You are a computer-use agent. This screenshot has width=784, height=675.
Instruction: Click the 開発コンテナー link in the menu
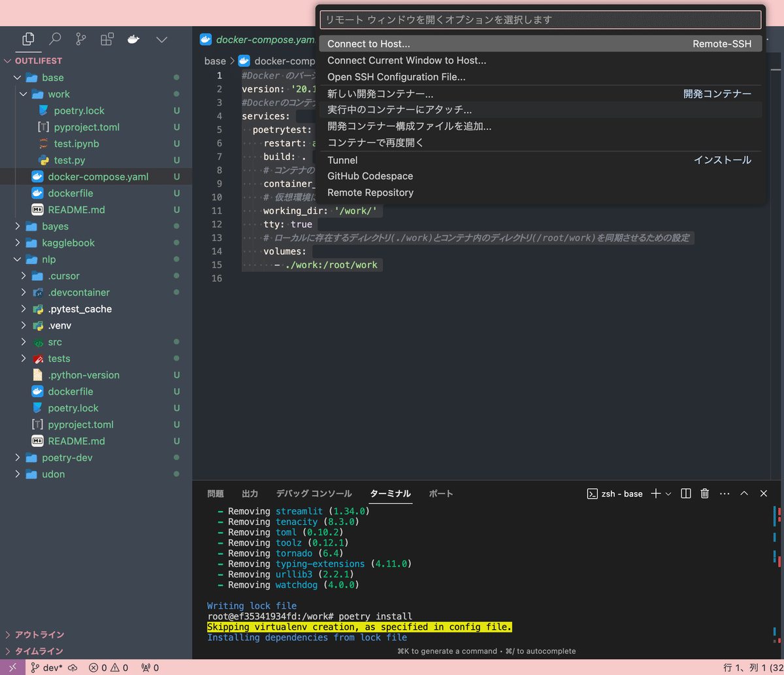tap(717, 93)
